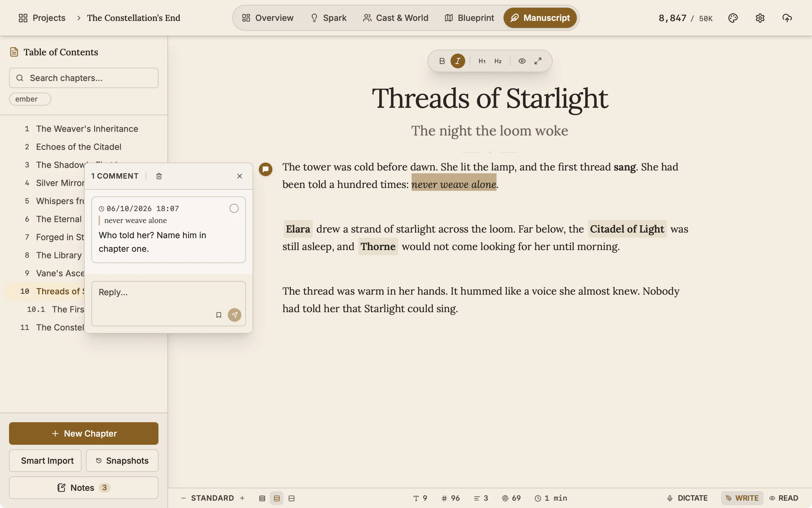Mark the comment as resolved
Viewport: 812px width, 508px height.
234,208
